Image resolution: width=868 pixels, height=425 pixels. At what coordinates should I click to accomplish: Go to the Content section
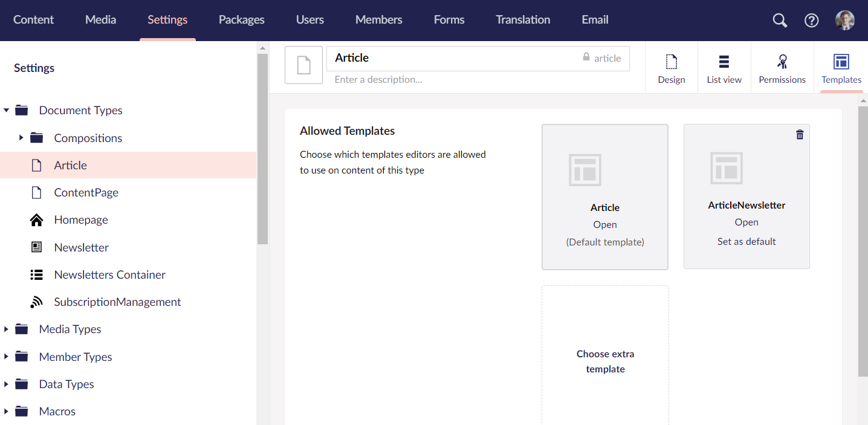pos(33,20)
